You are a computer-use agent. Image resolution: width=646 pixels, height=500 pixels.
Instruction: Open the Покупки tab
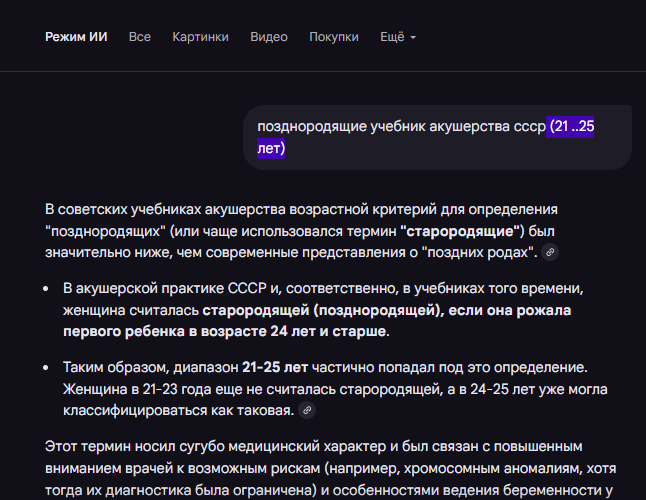point(334,37)
